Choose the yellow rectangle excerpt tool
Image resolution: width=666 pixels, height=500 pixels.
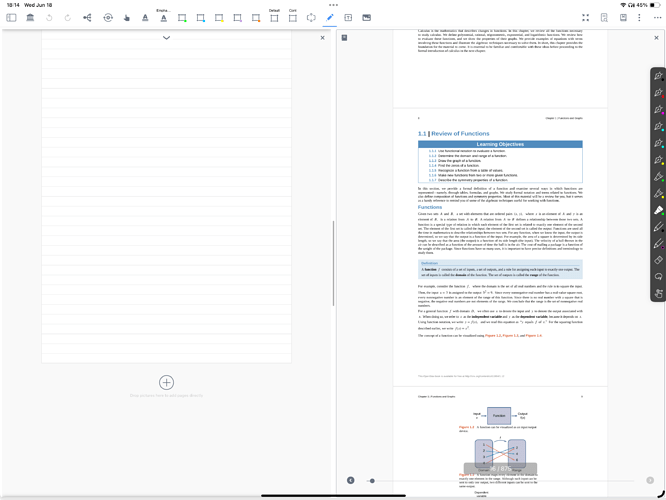click(219, 17)
